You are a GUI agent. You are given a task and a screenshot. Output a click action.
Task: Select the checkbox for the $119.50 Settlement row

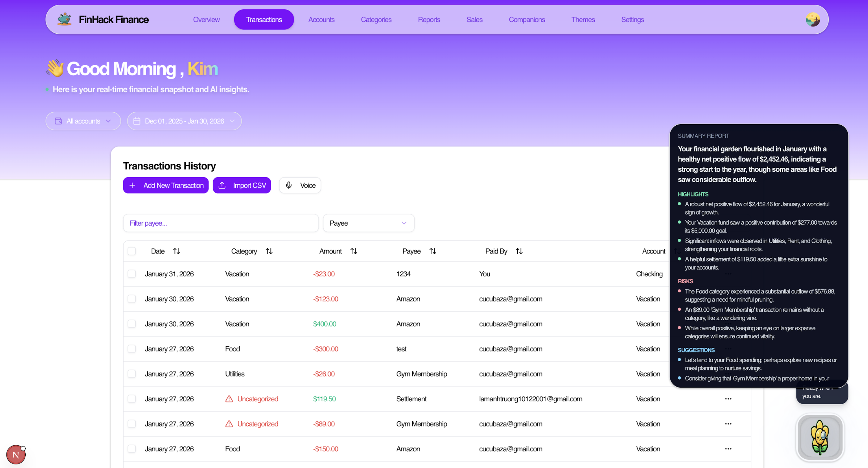pos(132,399)
